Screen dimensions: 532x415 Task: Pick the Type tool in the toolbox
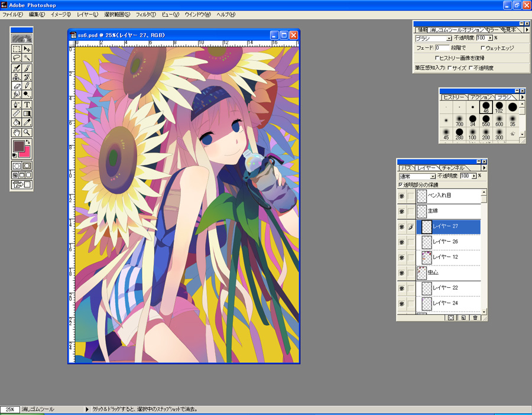pyautogui.click(x=27, y=105)
